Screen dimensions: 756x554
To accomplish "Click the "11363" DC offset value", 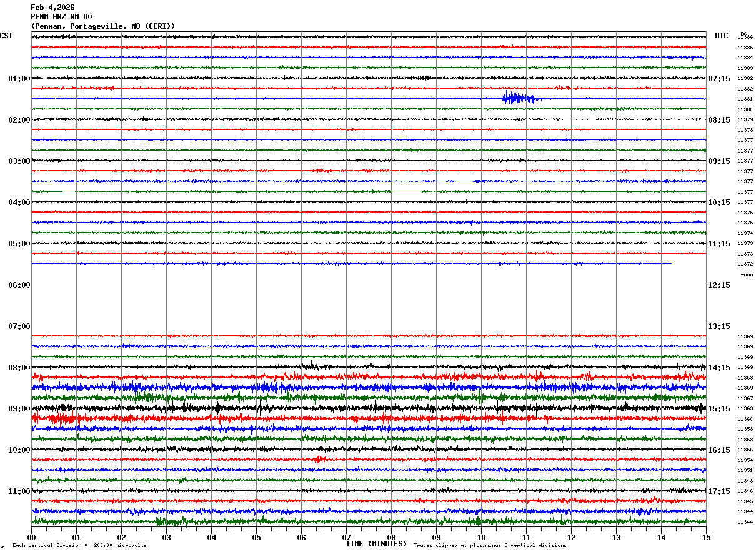I will pos(745,409).
